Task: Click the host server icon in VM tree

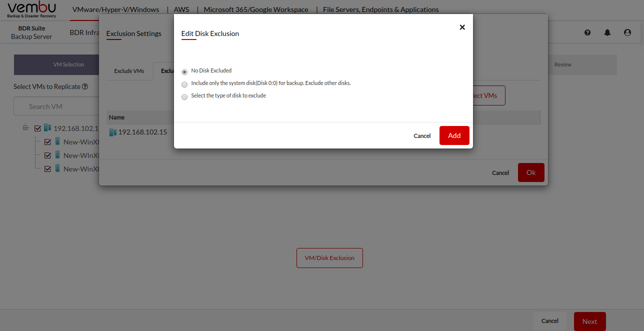Action: click(x=47, y=128)
